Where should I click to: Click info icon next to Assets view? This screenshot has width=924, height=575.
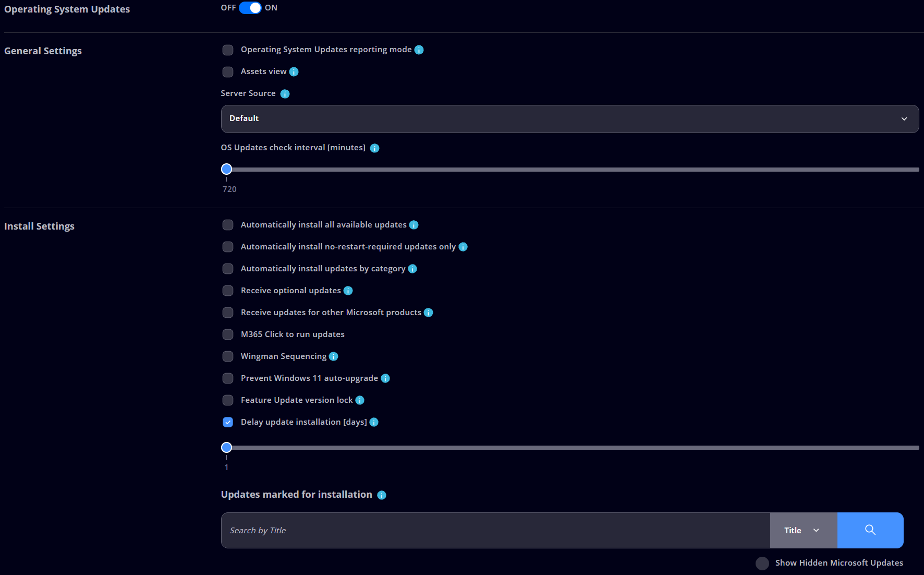pyautogui.click(x=294, y=71)
